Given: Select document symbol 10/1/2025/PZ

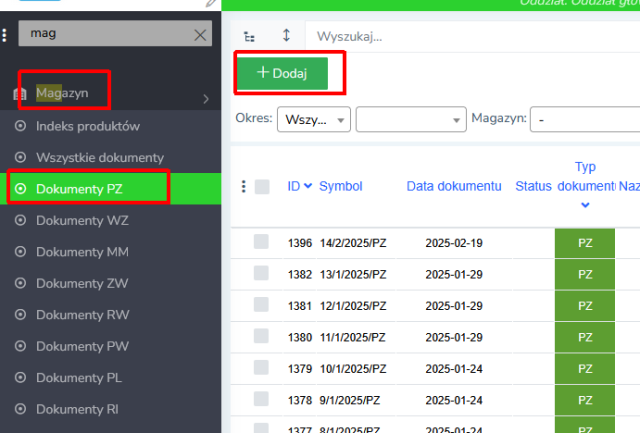Looking at the screenshot, I should pyautogui.click(x=353, y=369).
